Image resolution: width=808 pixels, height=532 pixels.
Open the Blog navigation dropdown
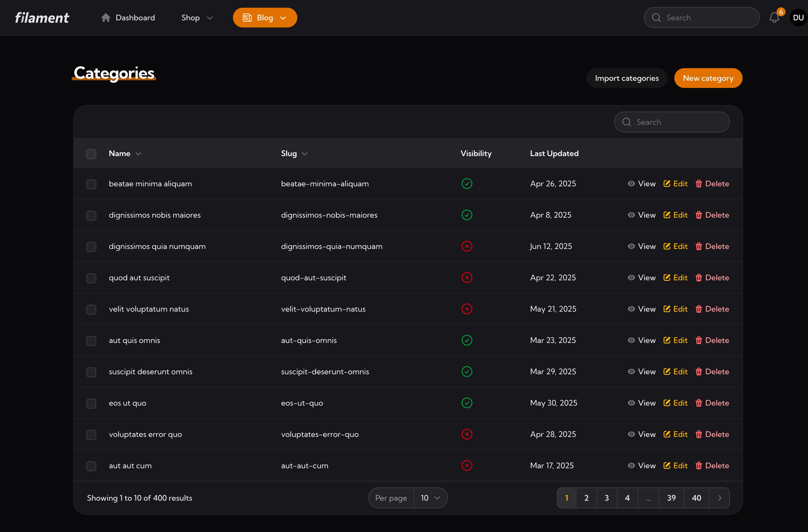(265, 18)
